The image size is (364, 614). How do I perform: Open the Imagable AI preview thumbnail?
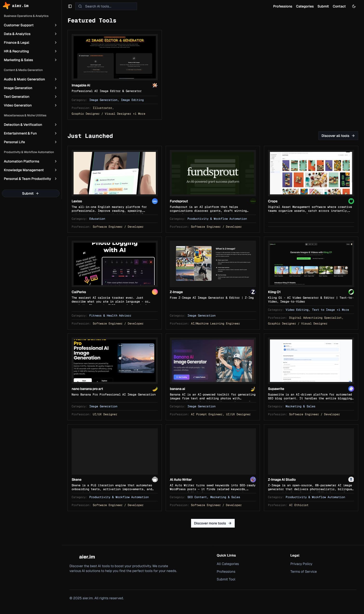coord(115,57)
